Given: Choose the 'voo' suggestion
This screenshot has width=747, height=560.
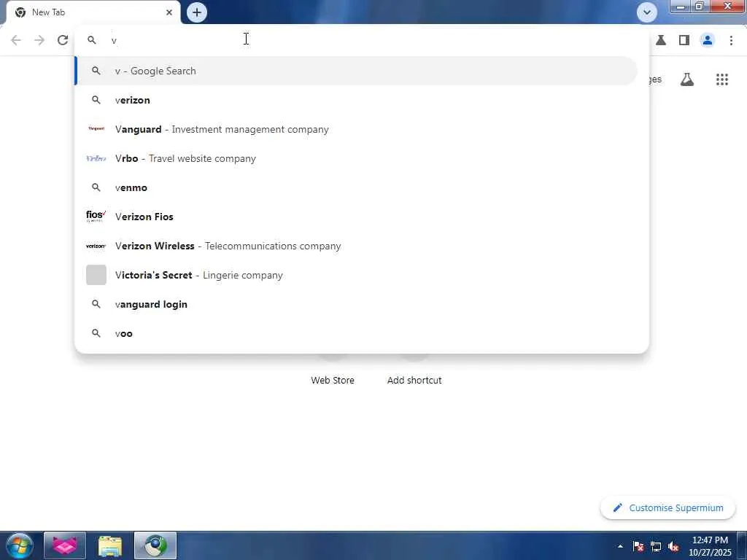Looking at the screenshot, I should [x=356, y=333].
